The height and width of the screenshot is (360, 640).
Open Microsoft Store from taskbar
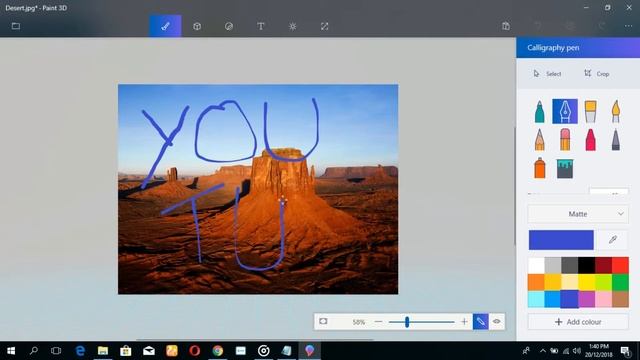pyautogui.click(x=126, y=351)
